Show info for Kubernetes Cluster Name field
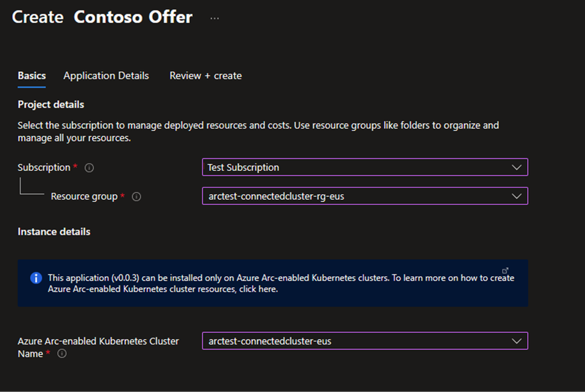This screenshot has width=585, height=392. (62, 354)
